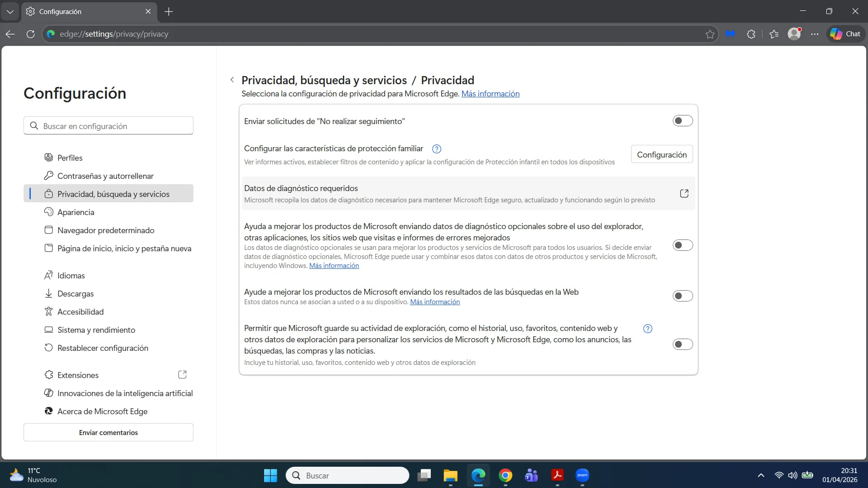Screen dimensions: 868x488
Task: Open Extensiones in the sidebar
Action: point(108,375)
